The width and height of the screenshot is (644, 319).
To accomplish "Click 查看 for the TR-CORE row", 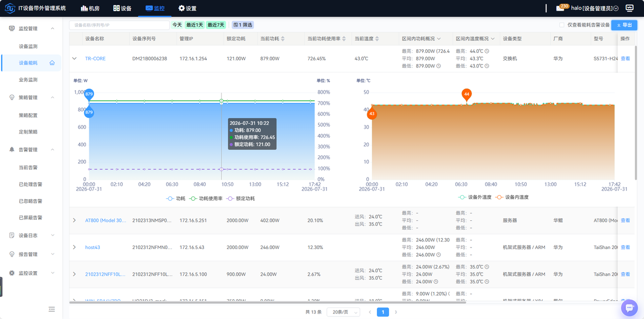I will [x=625, y=59].
